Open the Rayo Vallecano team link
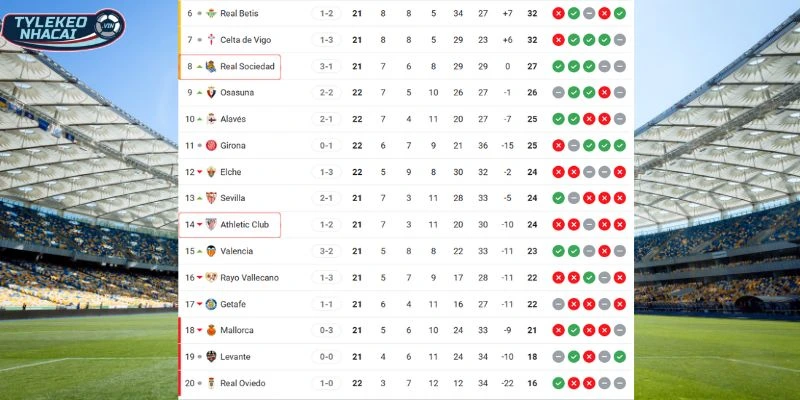This screenshot has width=800, height=400. [249, 278]
